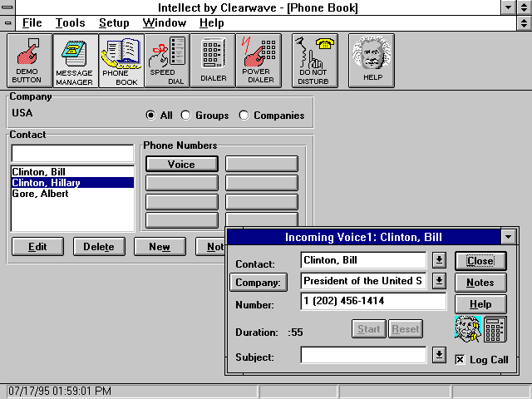Select Gore, Albert in the contact list
The width and height of the screenshot is (532, 399).
[x=40, y=194]
